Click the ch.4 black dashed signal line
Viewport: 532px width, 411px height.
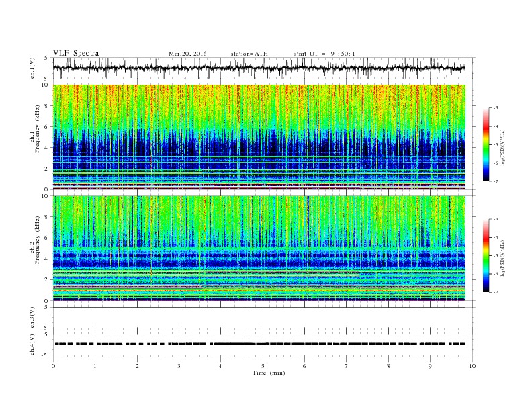(260, 344)
